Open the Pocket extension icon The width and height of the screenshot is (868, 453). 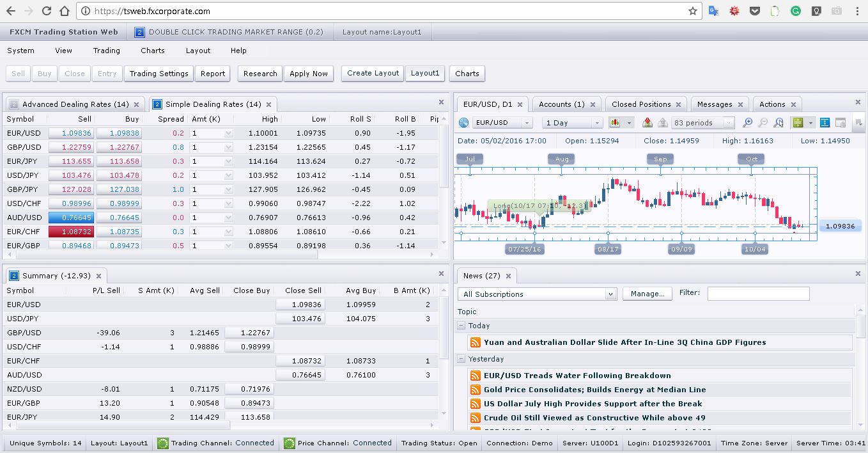(x=755, y=11)
